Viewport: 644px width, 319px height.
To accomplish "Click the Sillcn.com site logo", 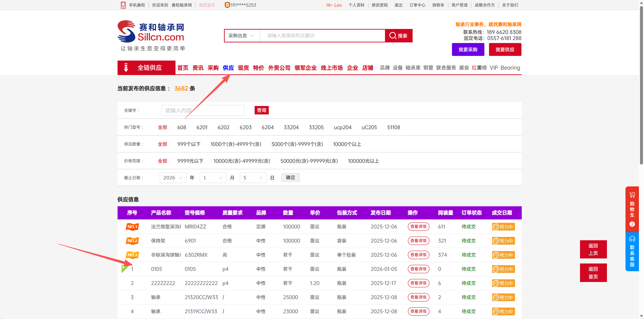I will tap(151, 32).
